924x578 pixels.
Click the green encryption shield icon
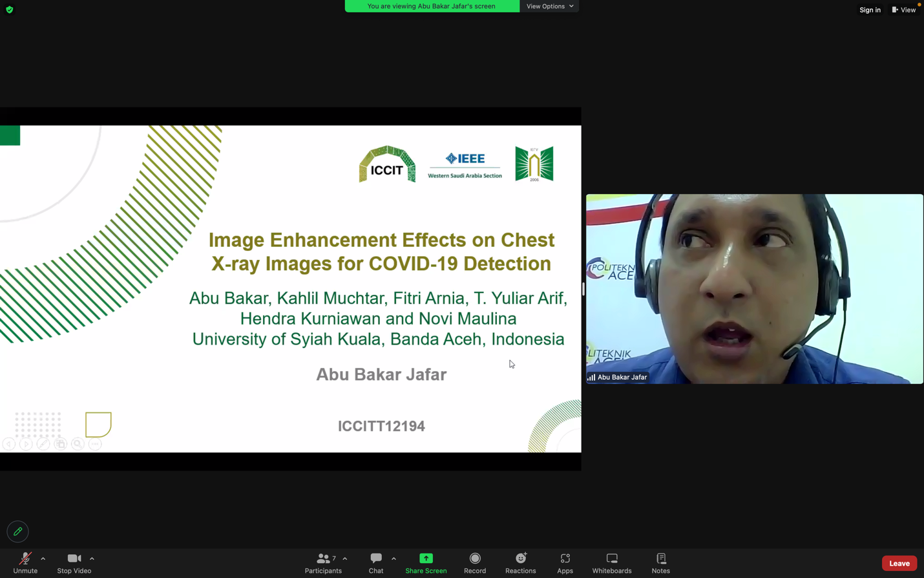[x=10, y=10]
